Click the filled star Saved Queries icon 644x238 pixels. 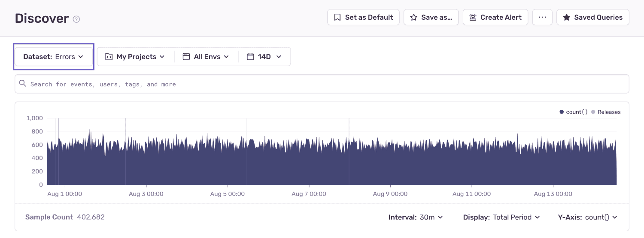click(x=567, y=18)
